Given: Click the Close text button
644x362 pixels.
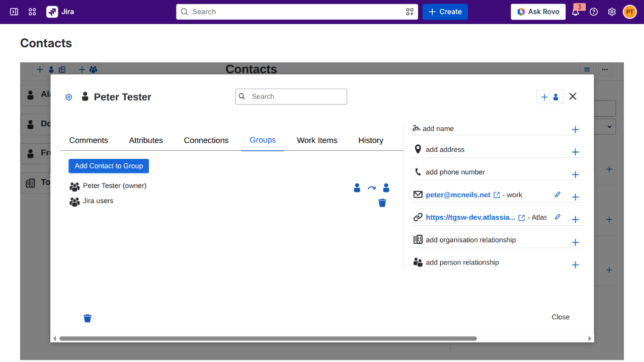Looking at the screenshot, I should click(560, 317).
